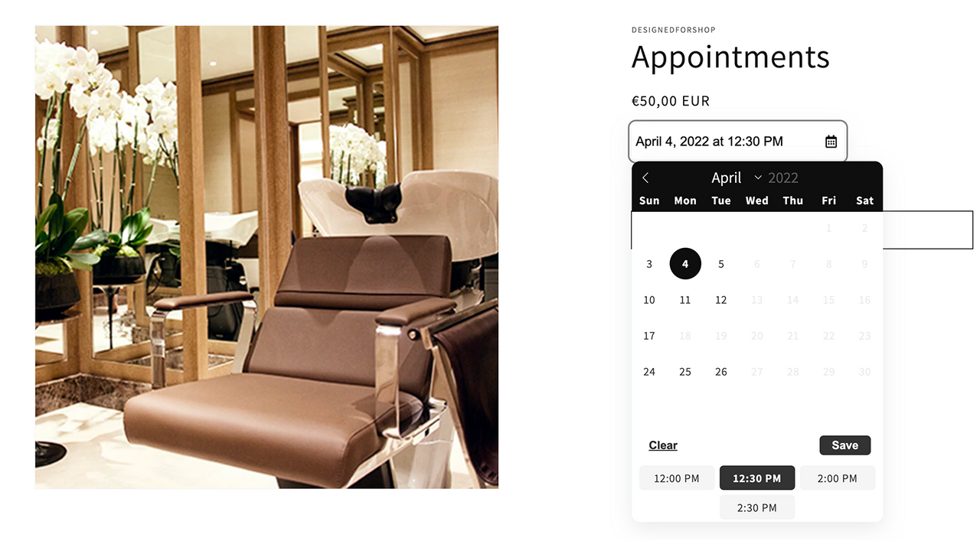Viewport: 980px width, 551px height.
Task: Choose April 10 on the calendar
Action: [x=649, y=300]
